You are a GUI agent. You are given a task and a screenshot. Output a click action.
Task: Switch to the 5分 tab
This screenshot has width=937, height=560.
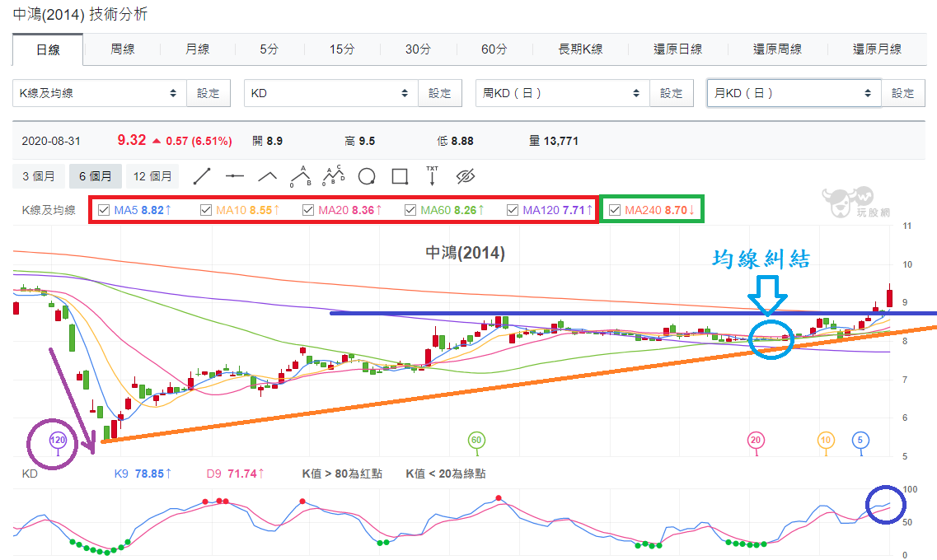click(x=269, y=49)
